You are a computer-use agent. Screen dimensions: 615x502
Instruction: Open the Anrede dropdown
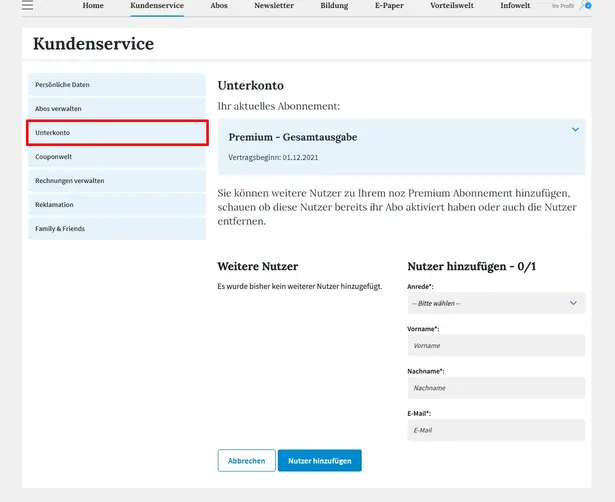pyautogui.click(x=496, y=303)
